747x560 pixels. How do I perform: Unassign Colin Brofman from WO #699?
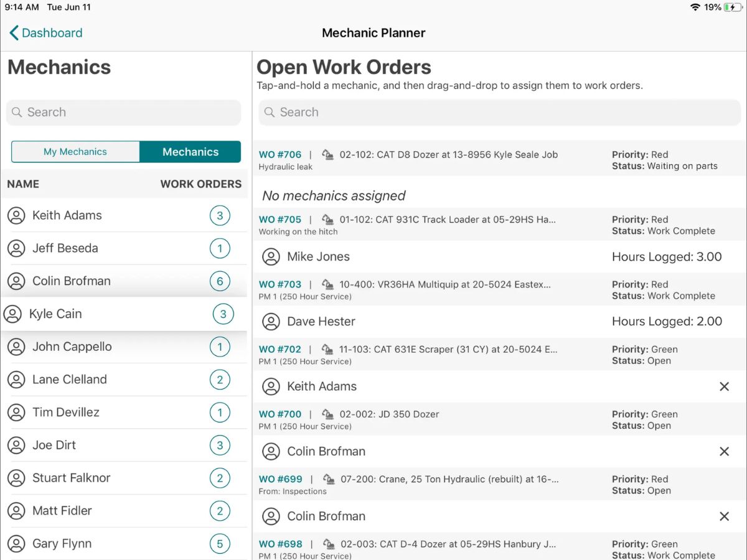(724, 516)
